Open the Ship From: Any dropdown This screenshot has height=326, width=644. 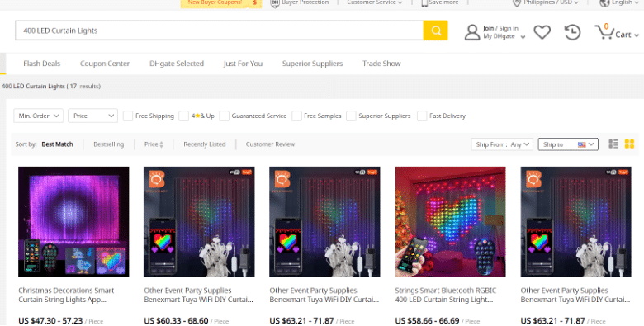pyautogui.click(x=502, y=144)
